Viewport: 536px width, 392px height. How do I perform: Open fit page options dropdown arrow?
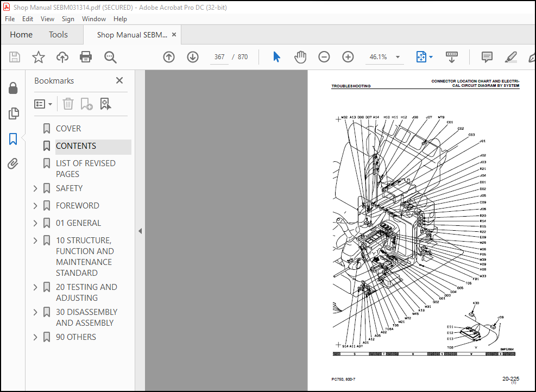pos(431,56)
